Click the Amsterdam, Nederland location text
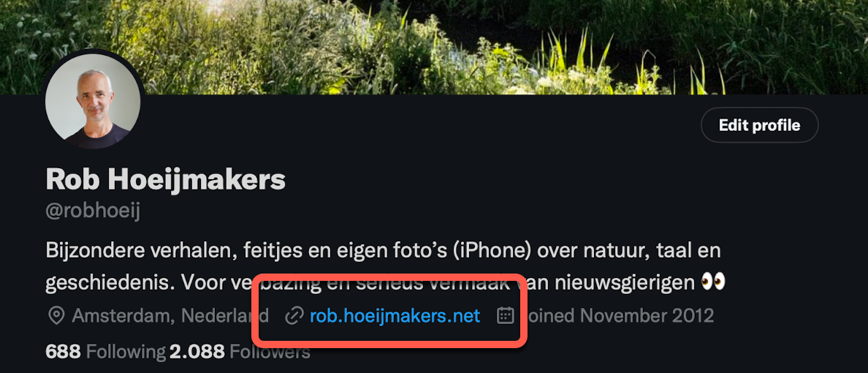The width and height of the screenshot is (868, 373). click(170, 316)
